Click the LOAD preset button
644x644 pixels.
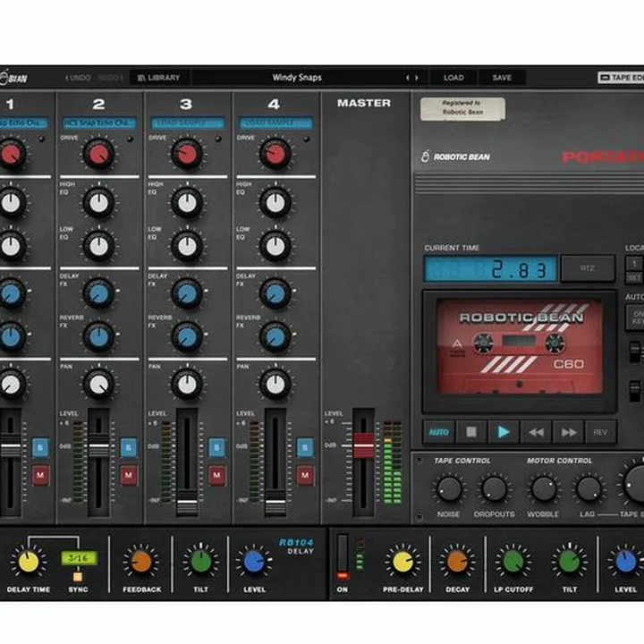tap(453, 78)
